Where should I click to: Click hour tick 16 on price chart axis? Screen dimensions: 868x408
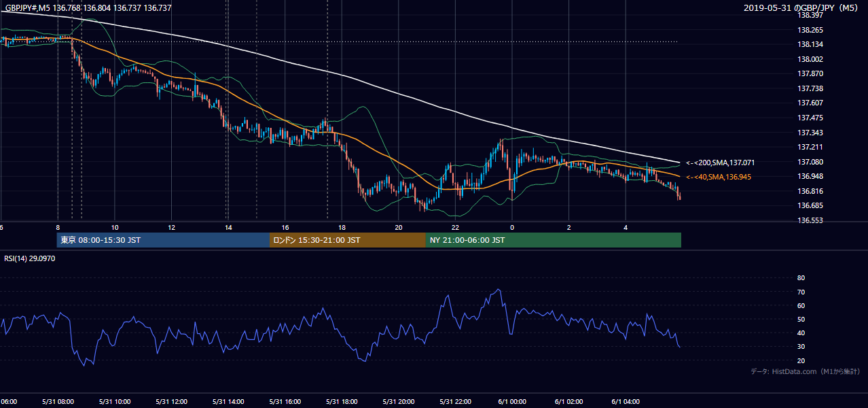[x=285, y=227]
